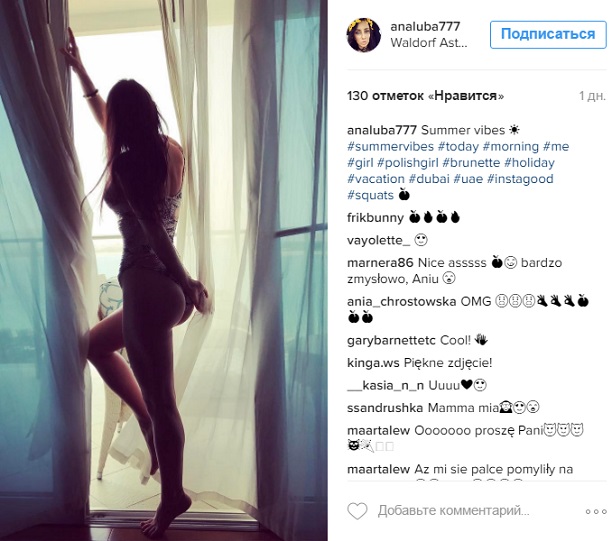This screenshot has width=612, height=541.
Task: Click commenter frikbunny username
Action: (375, 217)
